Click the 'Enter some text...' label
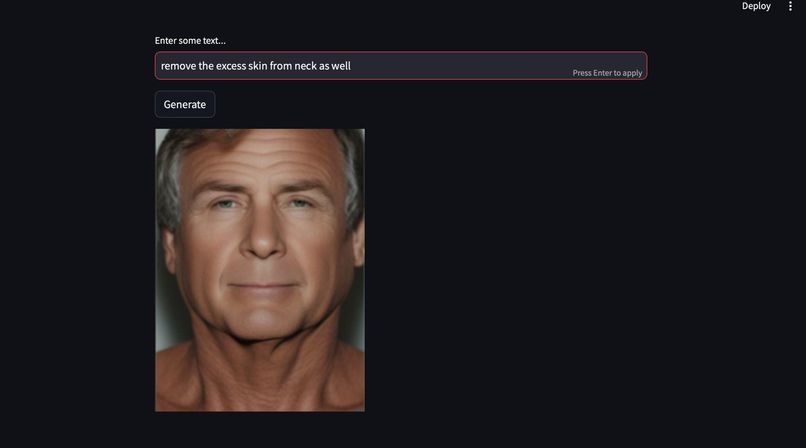 click(190, 41)
